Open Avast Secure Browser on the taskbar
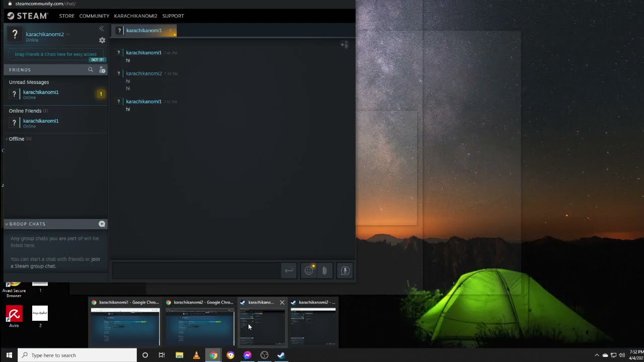The height and width of the screenshot is (362, 644). point(230,355)
